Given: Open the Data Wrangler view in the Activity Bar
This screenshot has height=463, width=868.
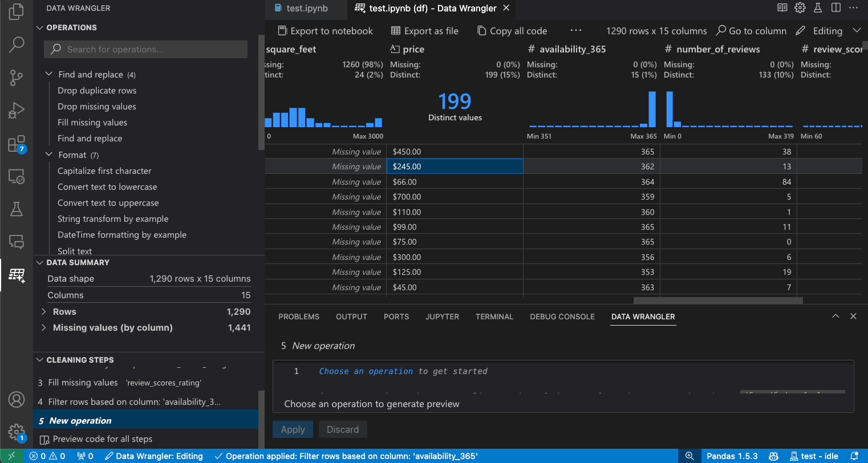Looking at the screenshot, I should pos(17,275).
